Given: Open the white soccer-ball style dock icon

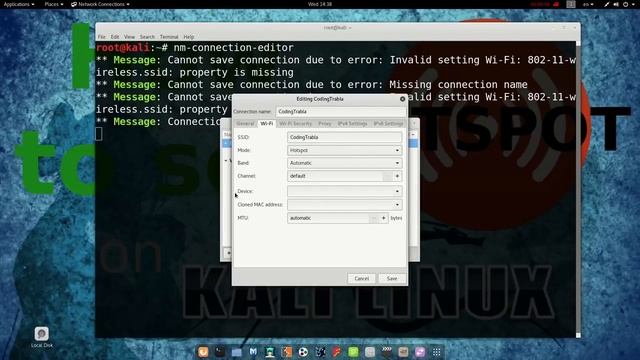Looking at the screenshot, I should tap(303, 351).
